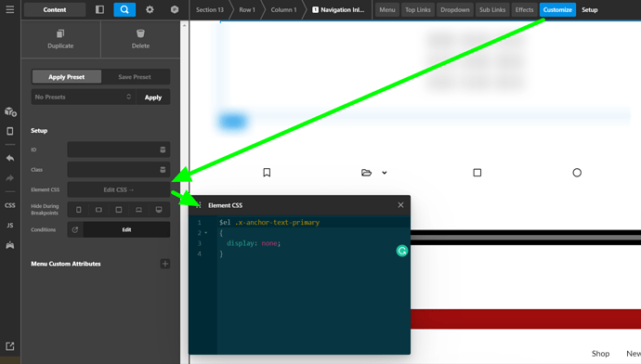Toggle hide on smallest breakpoint

78,210
